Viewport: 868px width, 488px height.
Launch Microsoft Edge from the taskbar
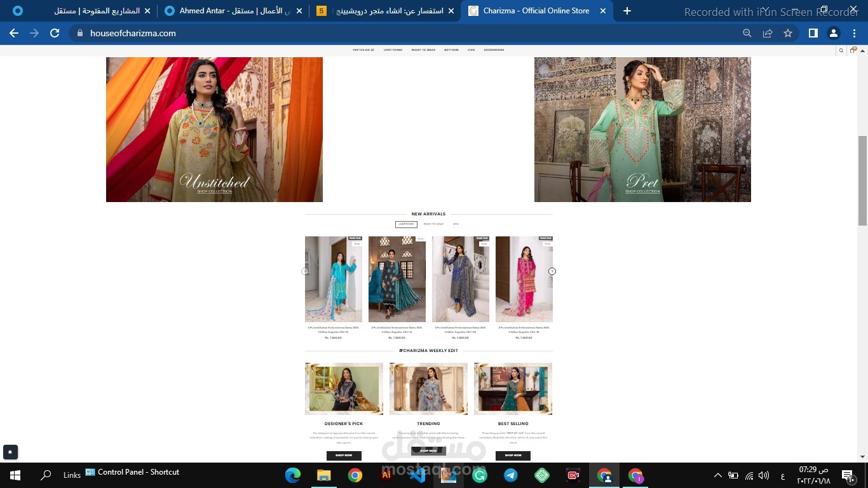(293, 475)
